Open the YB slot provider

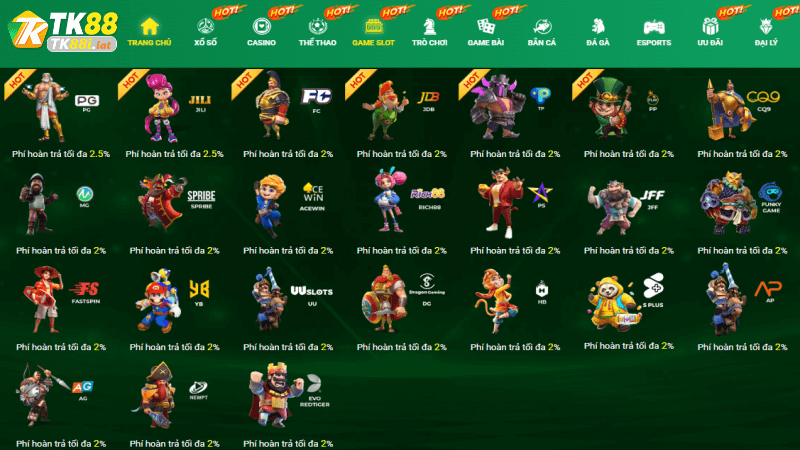pyautogui.click(x=174, y=308)
